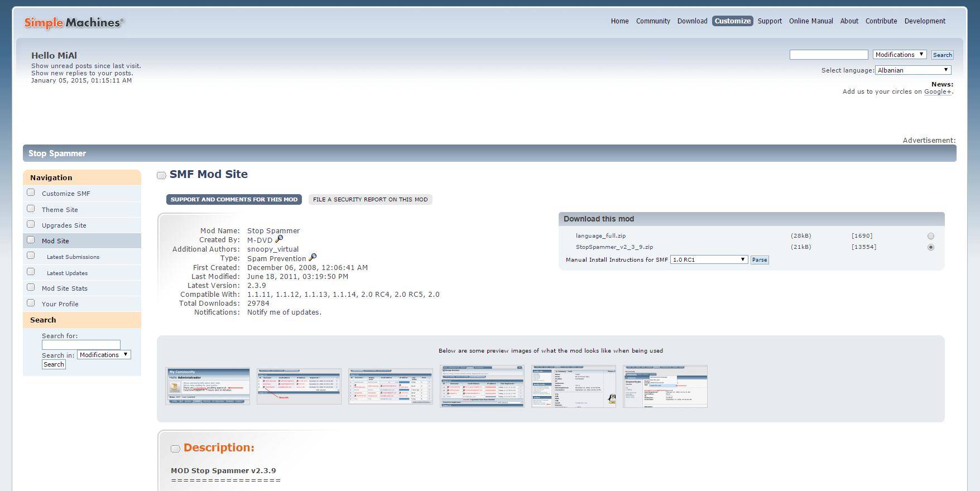
Task: Click the Parse button
Action: point(760,259)
